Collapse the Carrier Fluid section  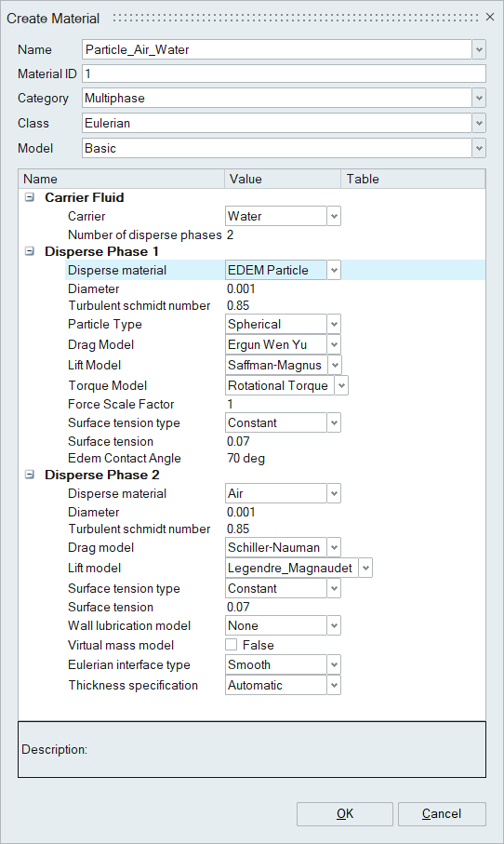30,197
